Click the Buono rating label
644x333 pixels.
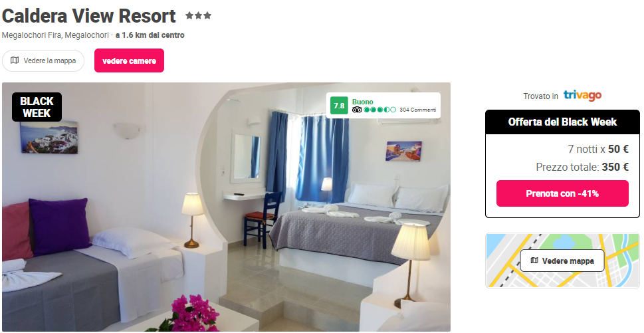pyautogui.click(x=363, y=102)
